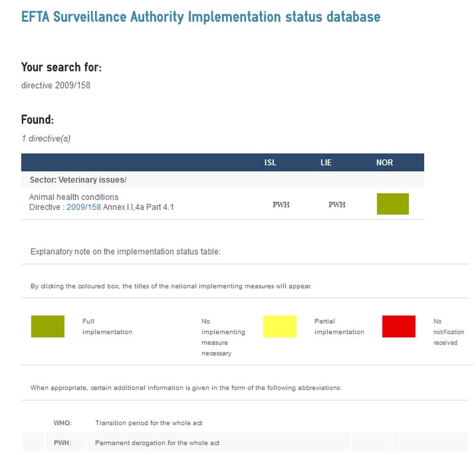Click the ISL column header
The image size is (476, 455).
tap(270, 163)
